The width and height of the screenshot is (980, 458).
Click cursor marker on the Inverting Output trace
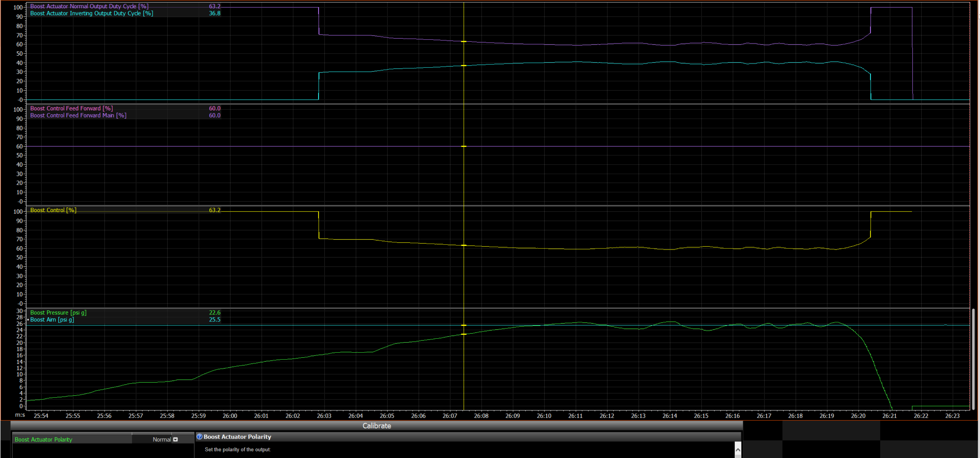coord(464,65)
